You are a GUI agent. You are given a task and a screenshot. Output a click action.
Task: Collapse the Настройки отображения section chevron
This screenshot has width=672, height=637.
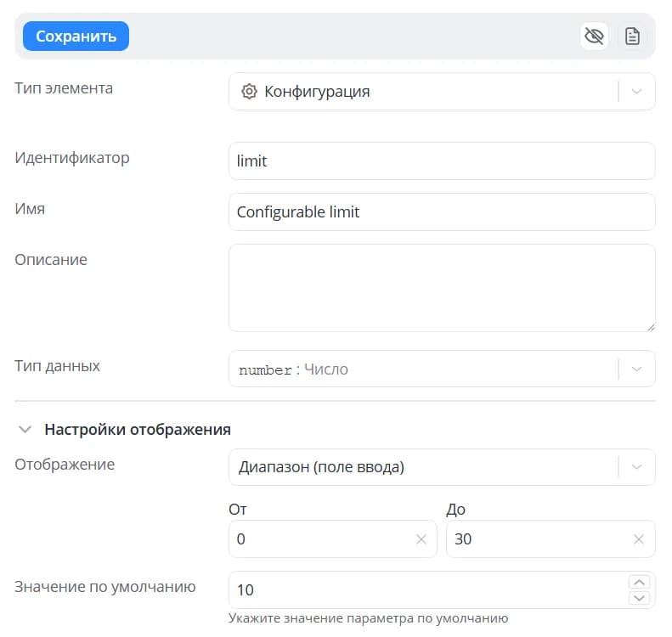pyautogui.click(x=25, y=429)
